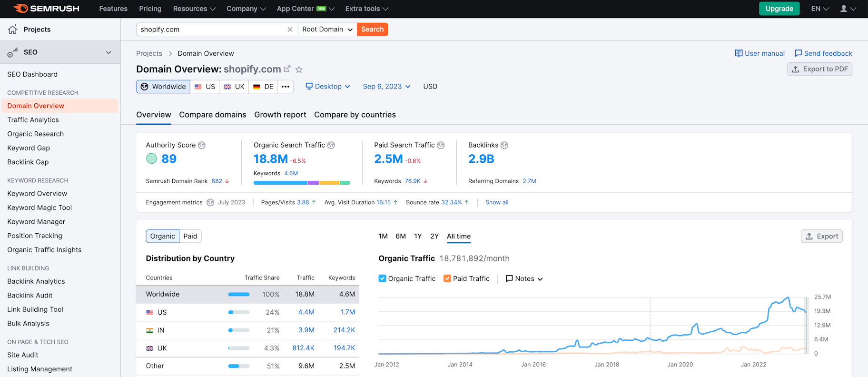Click the Semrush logo
The height and width of the screenshot is (377, 868).
tap(47, 9)
